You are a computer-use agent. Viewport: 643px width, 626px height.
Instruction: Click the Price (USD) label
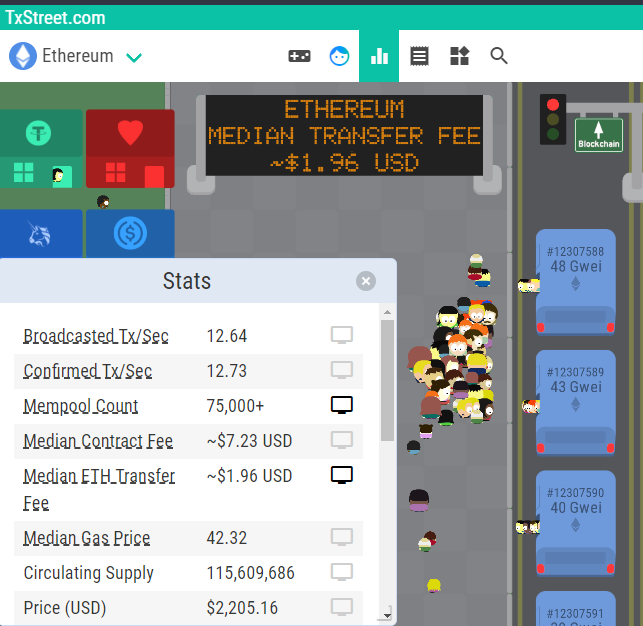click(x=65, y=608)
